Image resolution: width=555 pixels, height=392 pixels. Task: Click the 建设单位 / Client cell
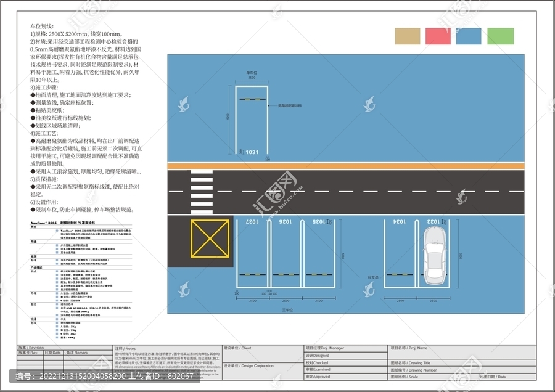263,354
